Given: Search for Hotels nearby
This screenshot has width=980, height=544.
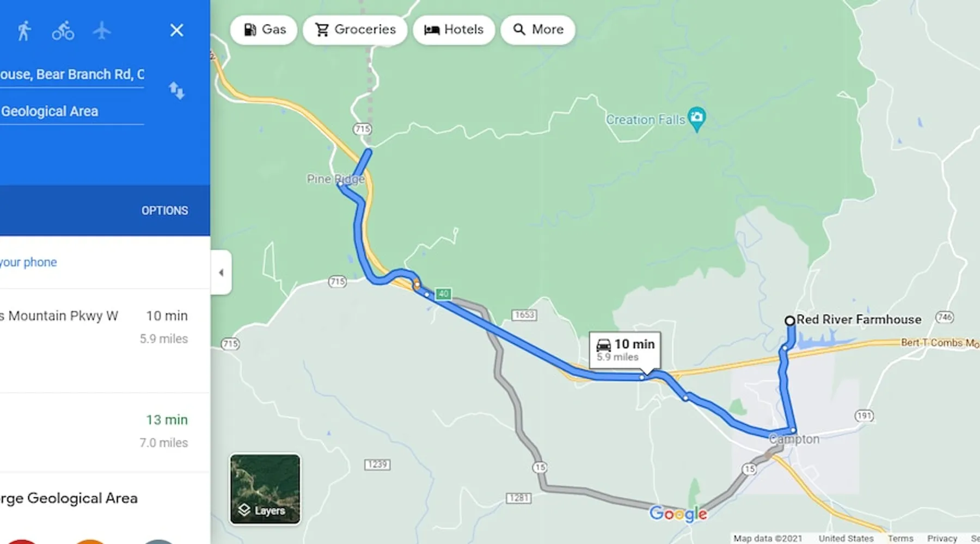Looking at the screenshot, I should 454,29.
